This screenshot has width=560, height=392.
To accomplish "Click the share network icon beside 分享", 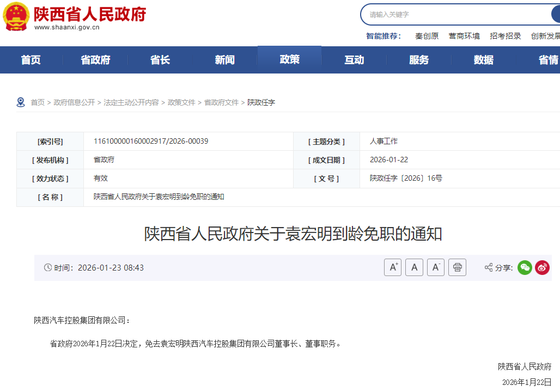I will click(x=488, y=267).
